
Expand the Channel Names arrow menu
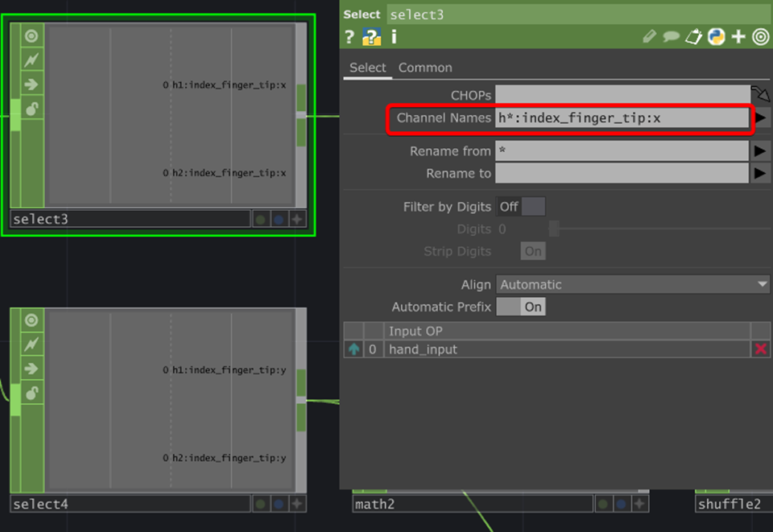tap(760, 118)
